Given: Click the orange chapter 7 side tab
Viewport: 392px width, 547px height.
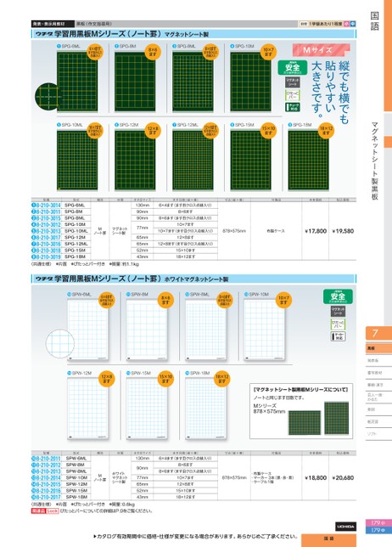Looking at the screenshot, I should click(x=378, y=333).
